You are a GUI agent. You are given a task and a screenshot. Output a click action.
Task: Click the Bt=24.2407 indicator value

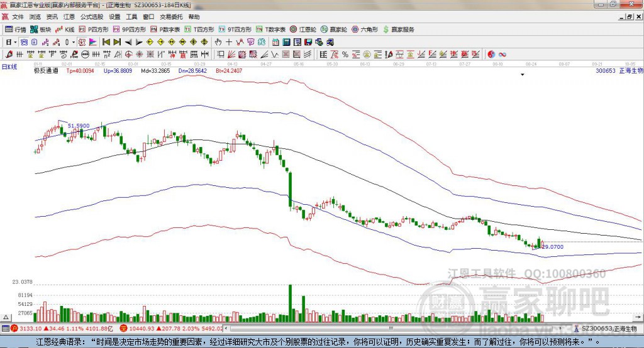[229, 70]
